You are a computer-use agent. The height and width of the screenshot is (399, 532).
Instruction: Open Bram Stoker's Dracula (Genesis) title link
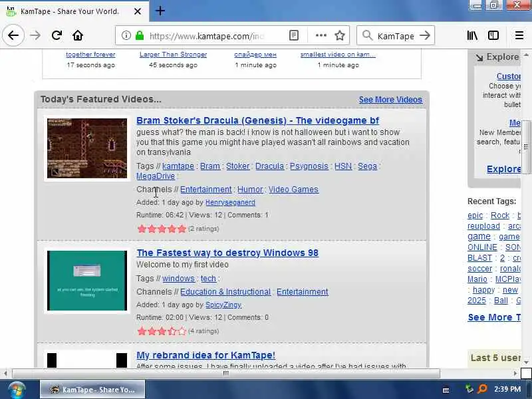(x=258, y=120)
